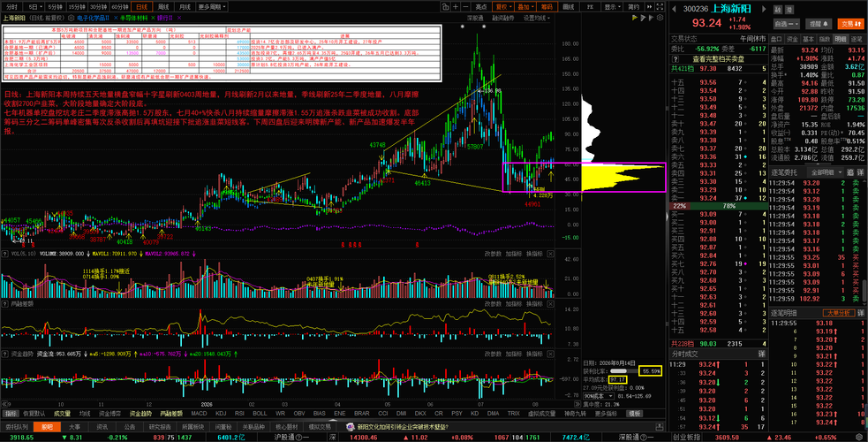Open 显示 display dropdown

click(612, 7)
